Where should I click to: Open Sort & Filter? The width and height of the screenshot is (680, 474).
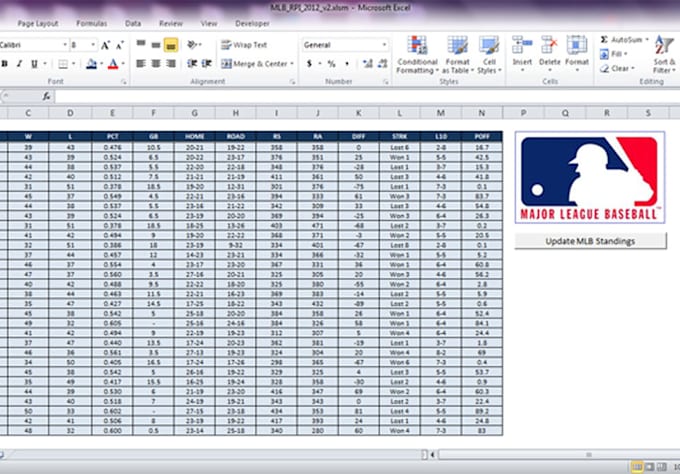click(x=664, y=55)
